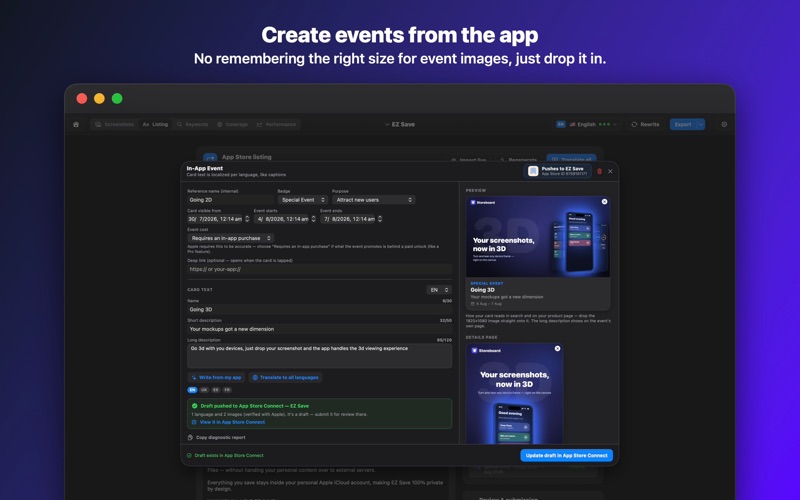Screen dimensions: 800x500
Task: Click the home icon in the toolbar
Action: point(76,124)
